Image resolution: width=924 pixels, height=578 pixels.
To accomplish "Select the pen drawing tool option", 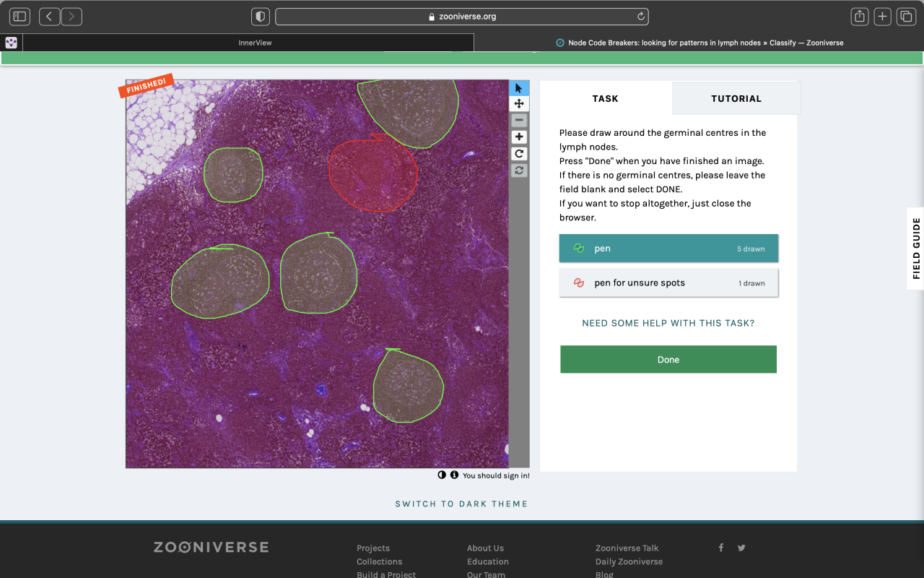I will [x=668, y=249].
